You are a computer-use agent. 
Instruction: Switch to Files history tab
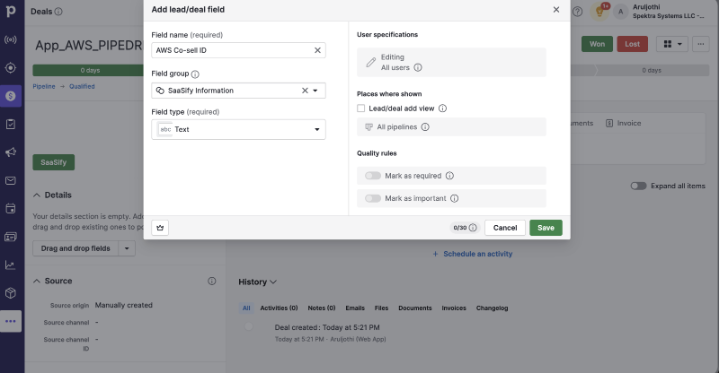381,308
